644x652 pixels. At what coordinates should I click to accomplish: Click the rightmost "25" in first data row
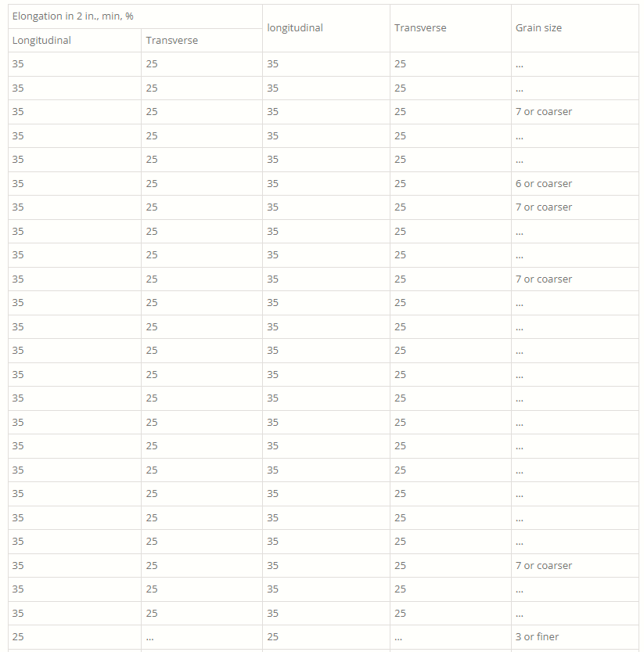coord(401,64)
